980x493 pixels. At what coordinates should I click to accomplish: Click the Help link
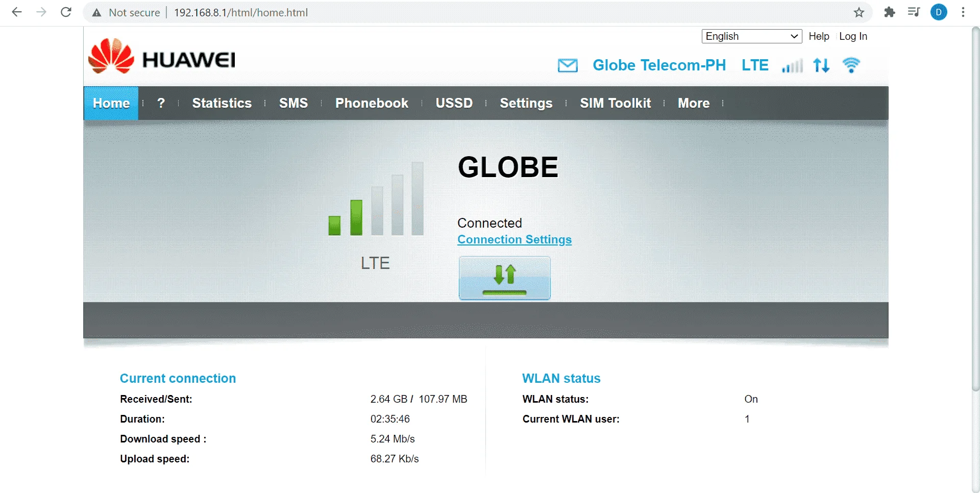(x=819, y=36)
